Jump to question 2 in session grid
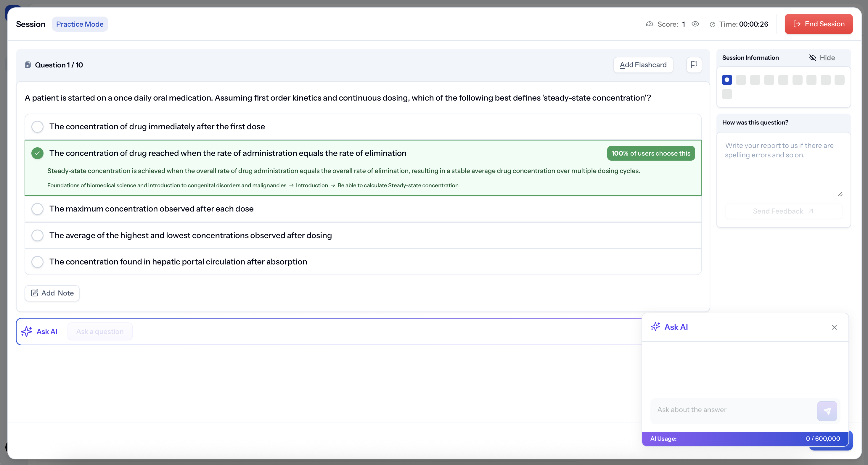The width and height of the screenshot is (868, 465). (x=741, y=80)
